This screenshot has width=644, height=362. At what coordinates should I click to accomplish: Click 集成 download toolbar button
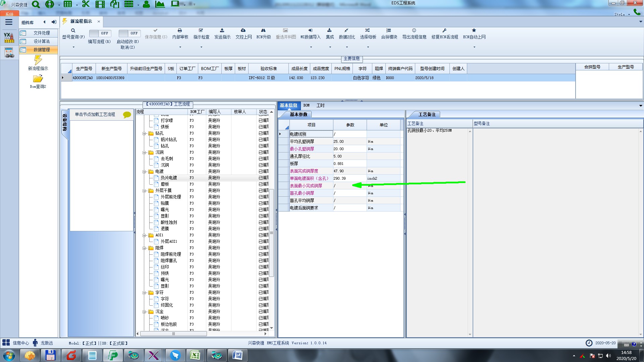coord(330,34)
